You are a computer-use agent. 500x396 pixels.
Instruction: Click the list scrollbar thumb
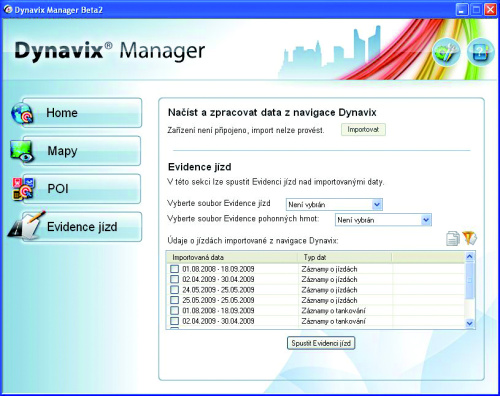click(x=470, y=280)
